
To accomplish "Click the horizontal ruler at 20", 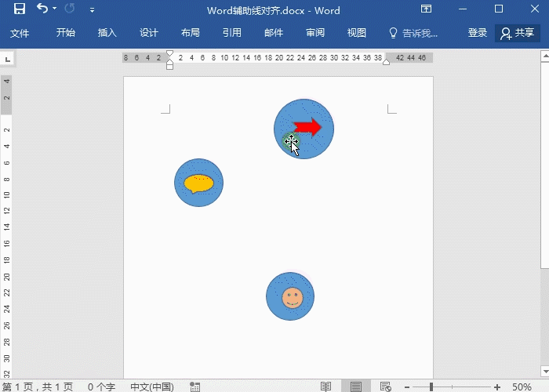I will pyautogui.click(x=279, y=58).
